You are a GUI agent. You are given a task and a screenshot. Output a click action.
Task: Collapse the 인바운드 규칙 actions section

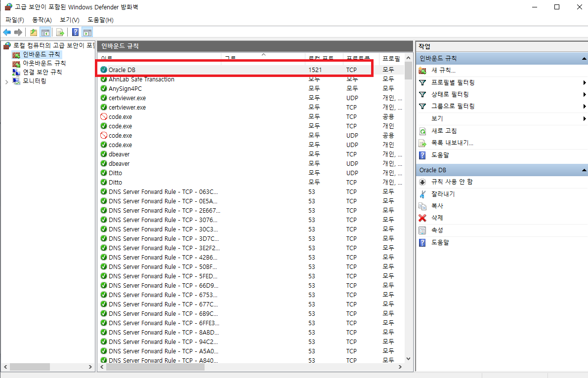[584, 58]
